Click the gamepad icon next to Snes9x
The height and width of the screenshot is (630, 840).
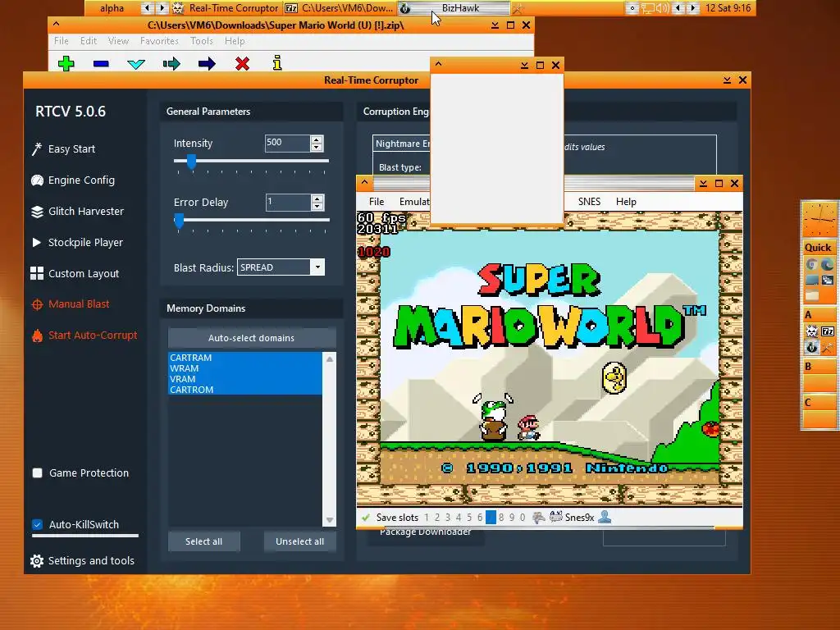pyautogui.click(x=556, y=517)
